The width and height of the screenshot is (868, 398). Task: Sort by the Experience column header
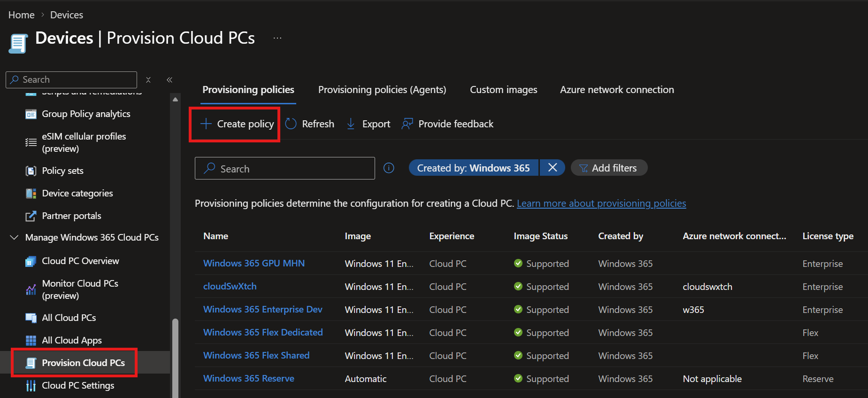click(x=452, y=236)
